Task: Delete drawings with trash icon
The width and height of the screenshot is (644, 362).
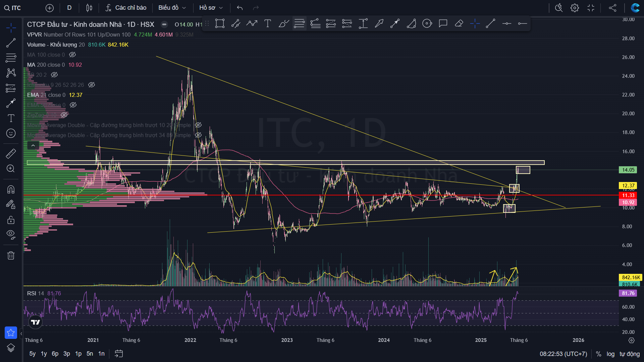Action: tap(11, 255)
